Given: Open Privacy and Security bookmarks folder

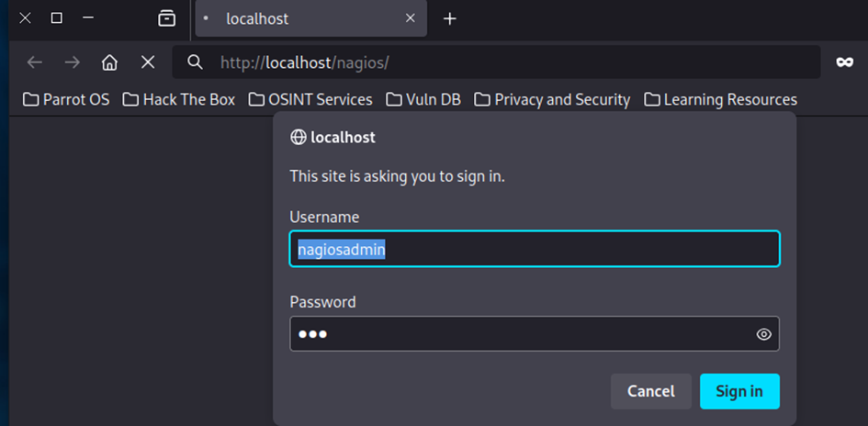Looking at the screenshot, I should point(552,99).
